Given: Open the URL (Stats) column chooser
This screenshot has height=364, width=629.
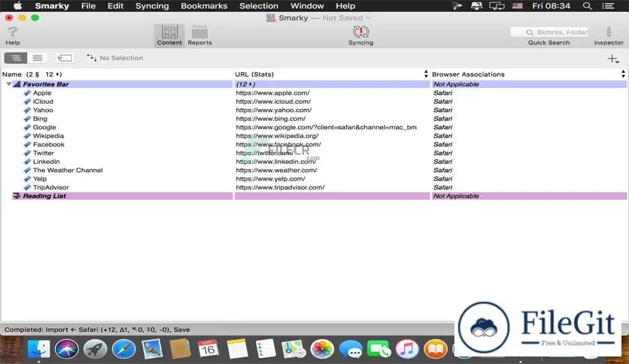Looking at the screenshot, I should click(426, 74).
